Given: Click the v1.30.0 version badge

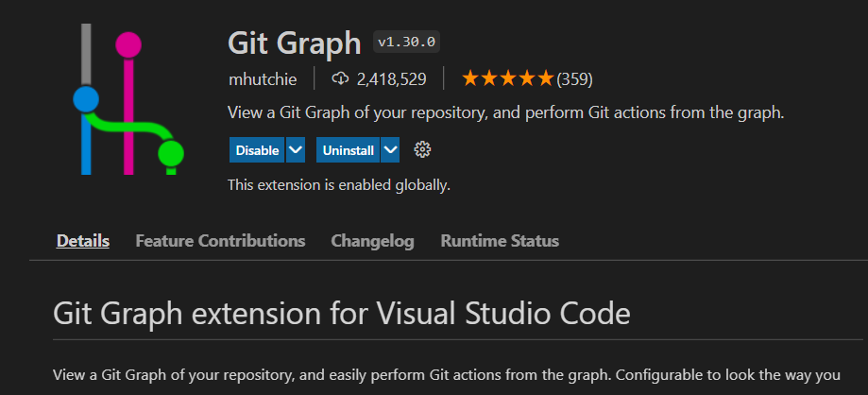Looking at the screenshot, I should tap(407, 43).
